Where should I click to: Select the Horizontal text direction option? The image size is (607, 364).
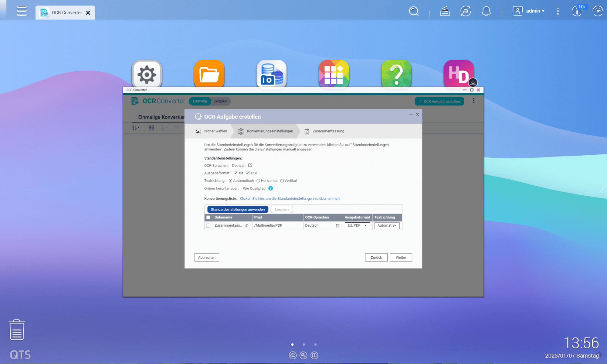(258, 181)
